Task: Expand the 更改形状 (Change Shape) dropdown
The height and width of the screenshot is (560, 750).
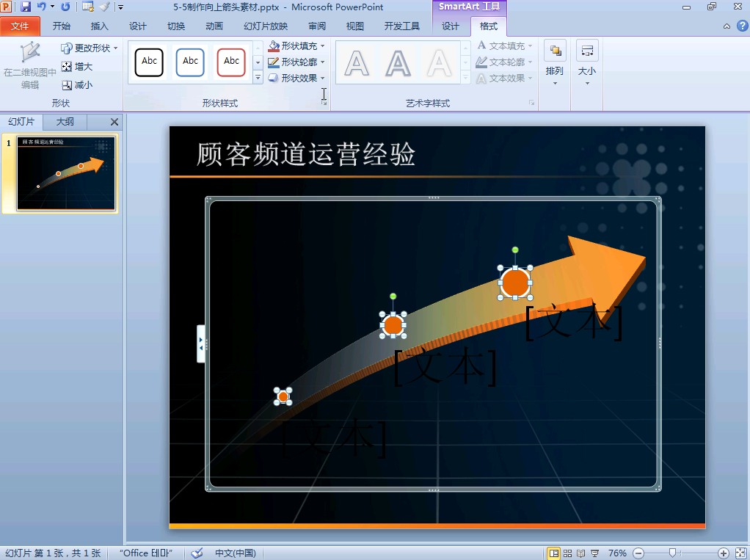Action: point(90,48)
